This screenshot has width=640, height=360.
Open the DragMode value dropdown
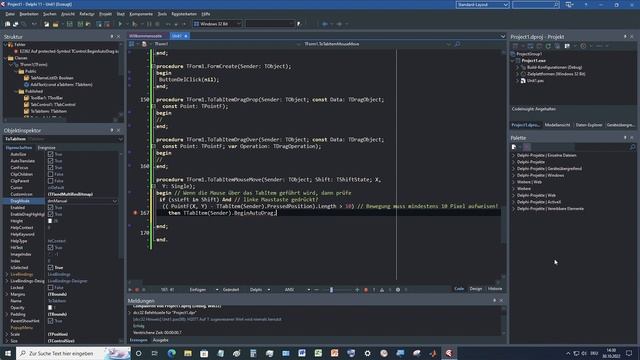click(115, 201)
